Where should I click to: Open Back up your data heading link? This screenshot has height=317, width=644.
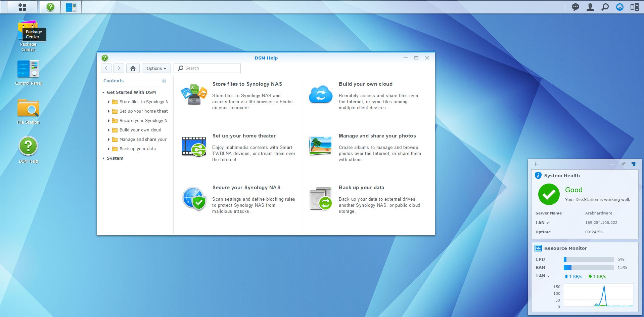[361, 188]
